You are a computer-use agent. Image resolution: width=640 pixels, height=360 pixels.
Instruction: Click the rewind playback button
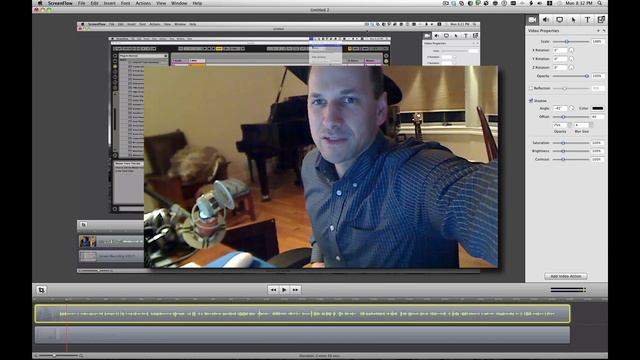point(273,290)
